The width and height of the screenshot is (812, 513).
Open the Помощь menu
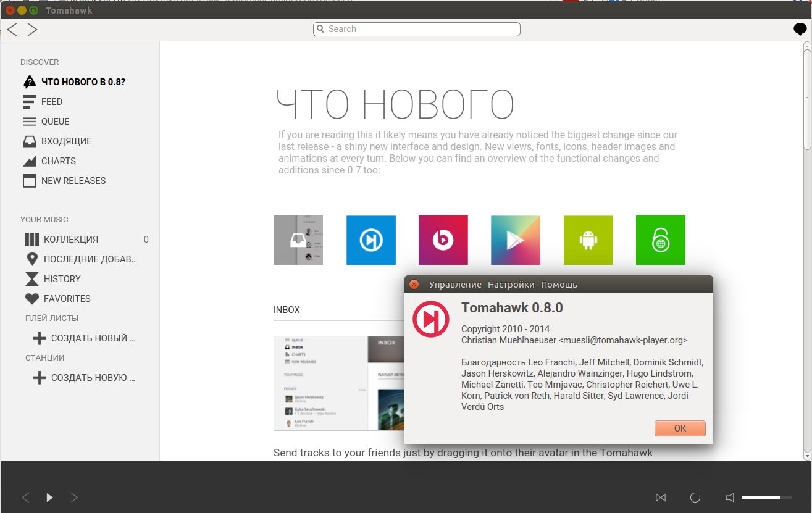[559, 285]
